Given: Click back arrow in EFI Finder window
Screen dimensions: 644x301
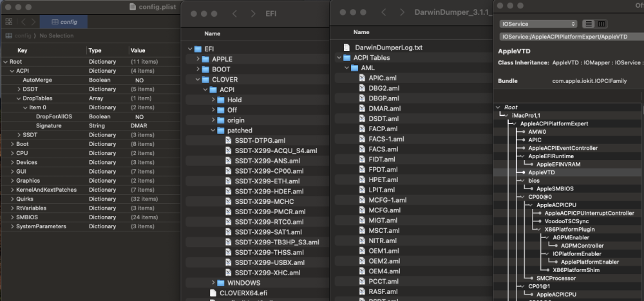Looking at the screenshot, I should [234, 14].
